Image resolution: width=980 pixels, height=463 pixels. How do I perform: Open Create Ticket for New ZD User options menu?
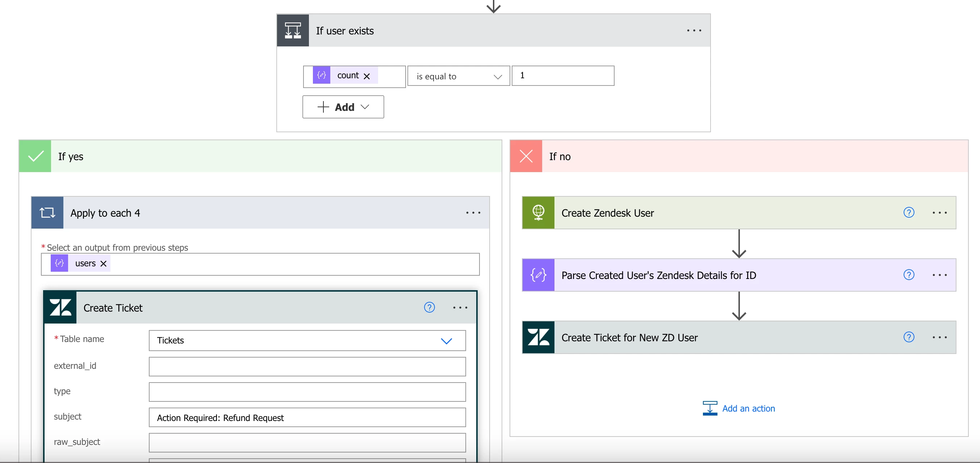pos(939,337)
